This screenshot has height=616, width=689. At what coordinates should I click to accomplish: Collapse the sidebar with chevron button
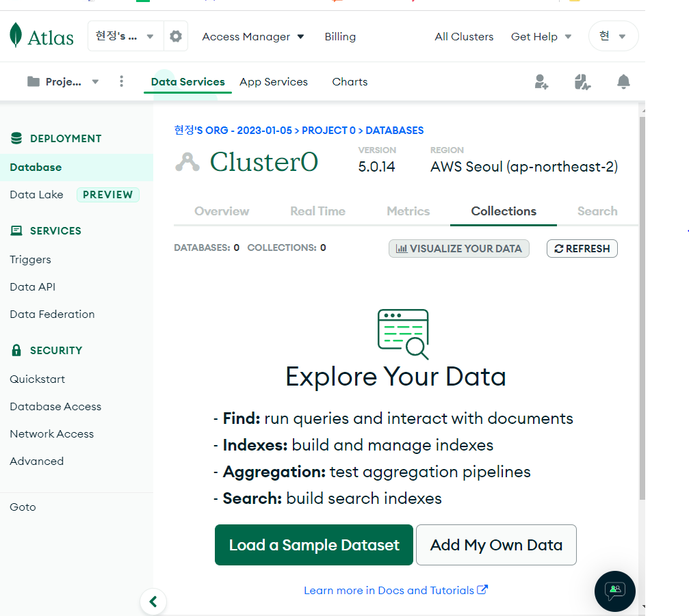pyautogui.click(x=153, y=602)
